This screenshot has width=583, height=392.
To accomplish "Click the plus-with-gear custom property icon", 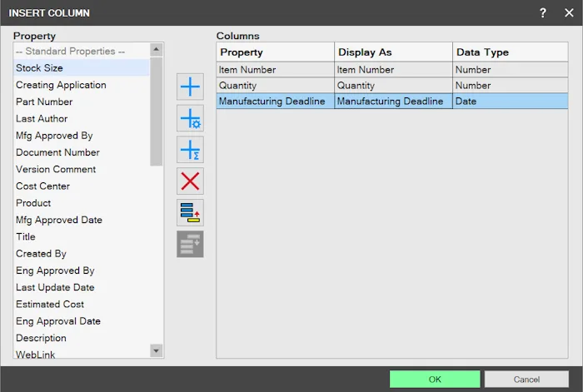I will pyautogui.click(x=190, y=118).
